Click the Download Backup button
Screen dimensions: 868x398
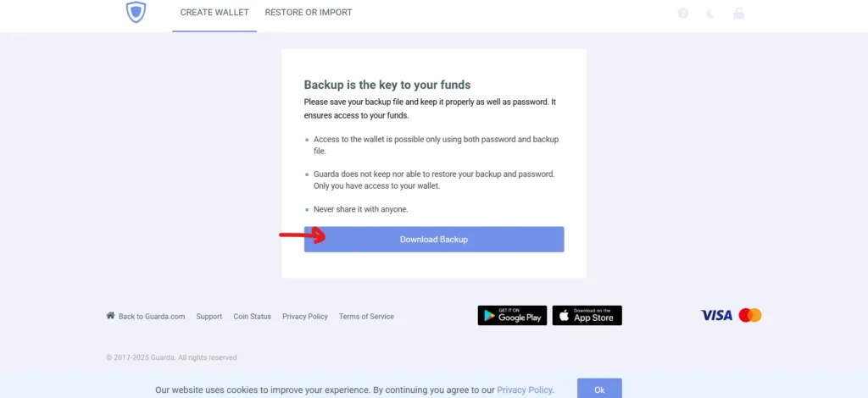tap(434, 240)
